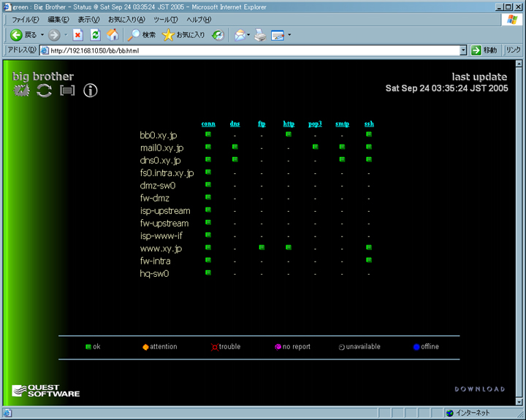Image resolution: width=526 pixels, height=420 pixels.
Task: Expand the Forward button history dropdown
Action: pyautogui.click(x=66, y=34)
